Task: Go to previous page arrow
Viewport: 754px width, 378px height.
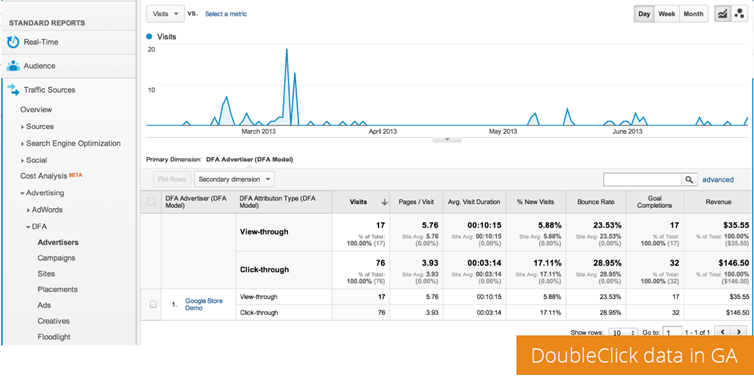Action: (722, 331)
